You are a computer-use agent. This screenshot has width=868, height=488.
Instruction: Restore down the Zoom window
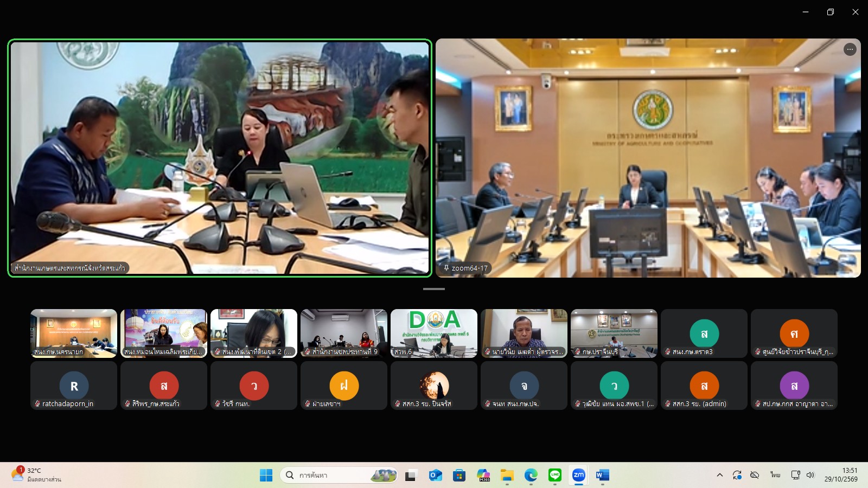click(831, 12)
